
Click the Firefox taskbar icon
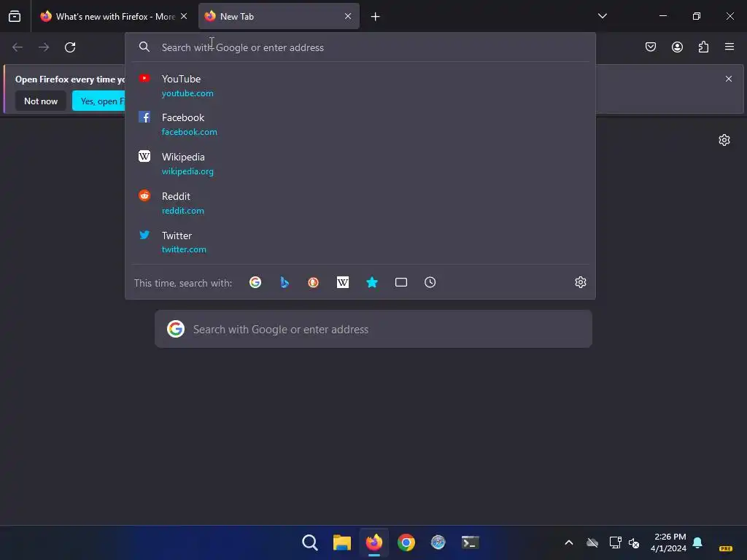tap(374, 542)
